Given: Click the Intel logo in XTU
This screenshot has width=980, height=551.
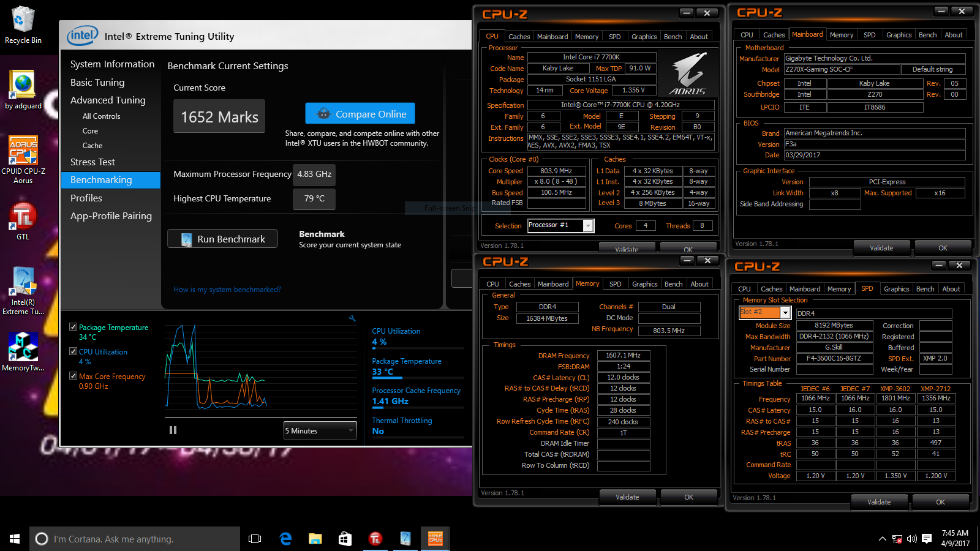Looking at the screenshot, I should [x=82, y=36].
